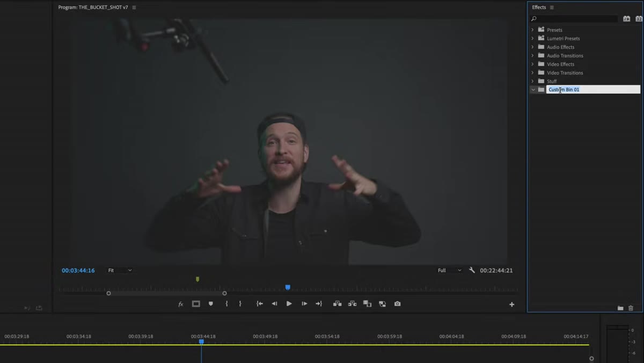
Task: Toggle accelerated effects filter button
Action: [626, 19]
